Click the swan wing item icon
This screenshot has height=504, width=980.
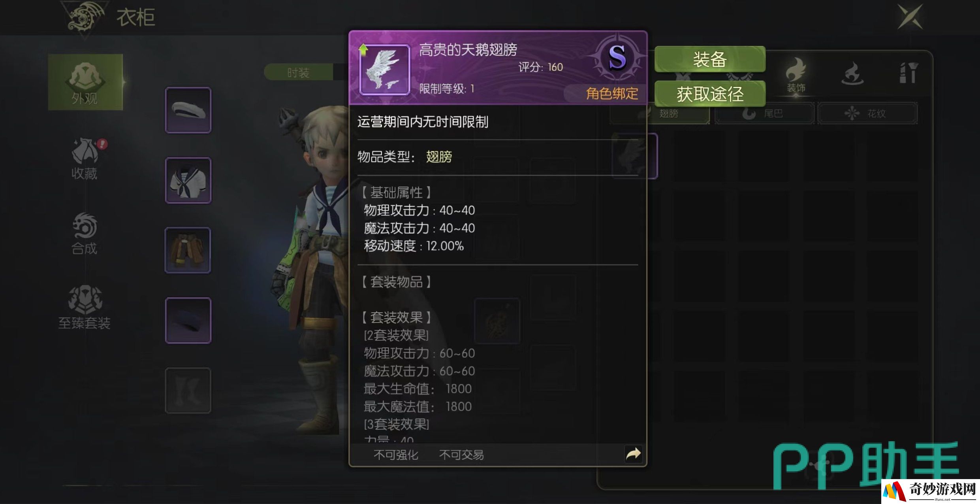tap(384, 70)
